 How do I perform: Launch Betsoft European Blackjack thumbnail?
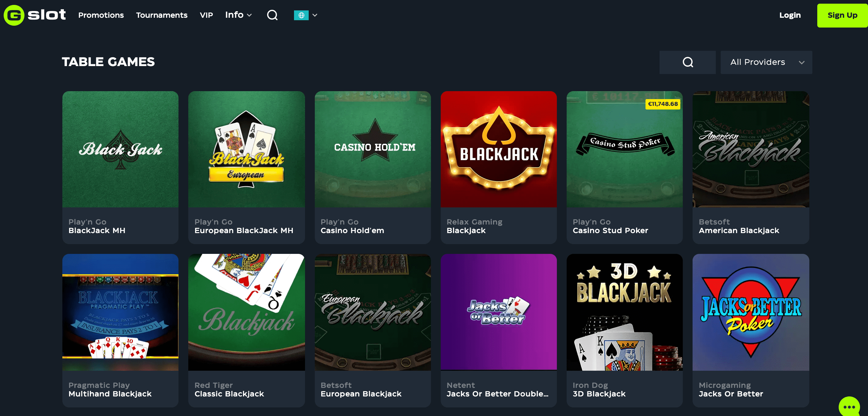373,312
